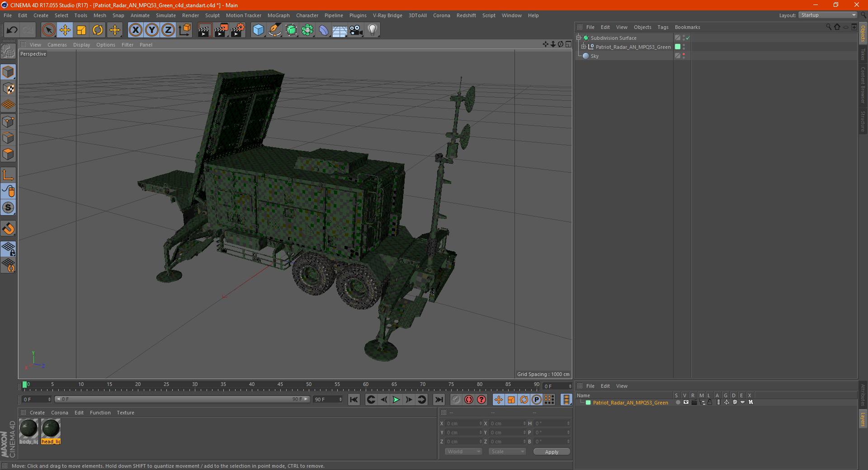Open the Objects vertical tab

(863, 34)
